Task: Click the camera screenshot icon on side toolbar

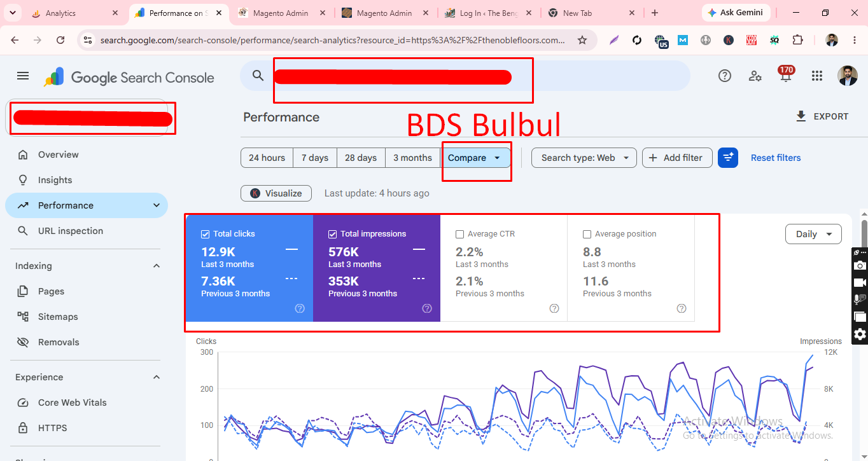Action: 860,266
